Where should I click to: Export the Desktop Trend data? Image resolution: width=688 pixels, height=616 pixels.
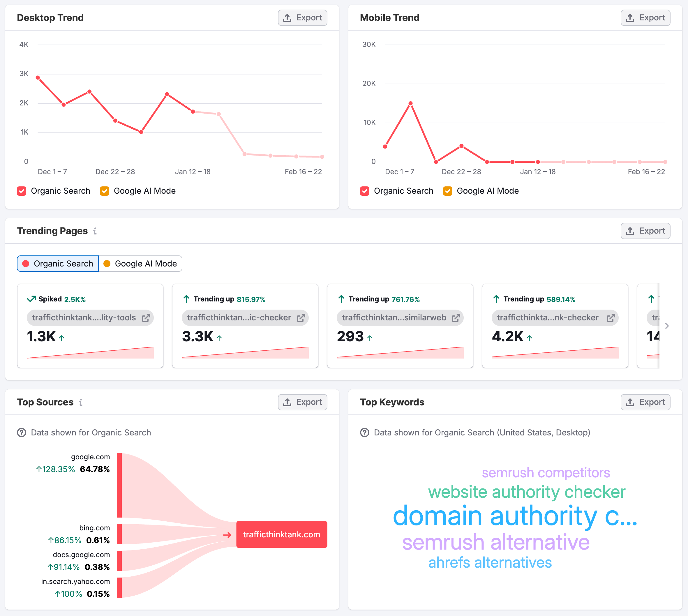pos(302,17)
